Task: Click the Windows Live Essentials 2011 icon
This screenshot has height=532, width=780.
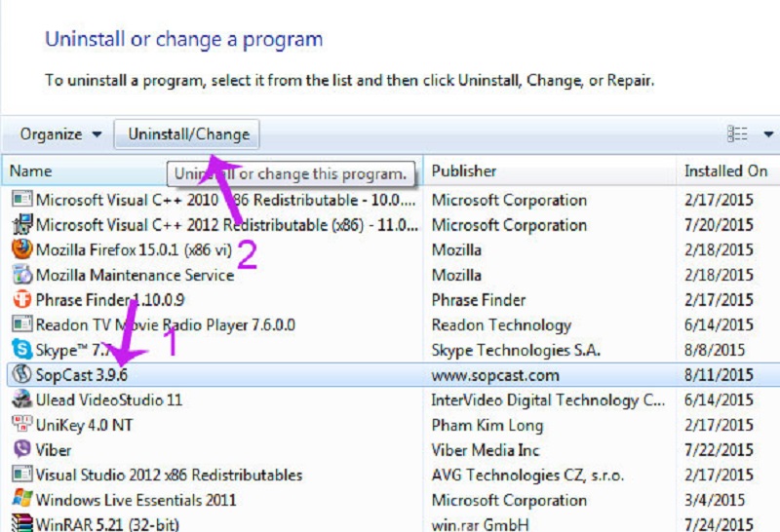Action: pos(21,499)
